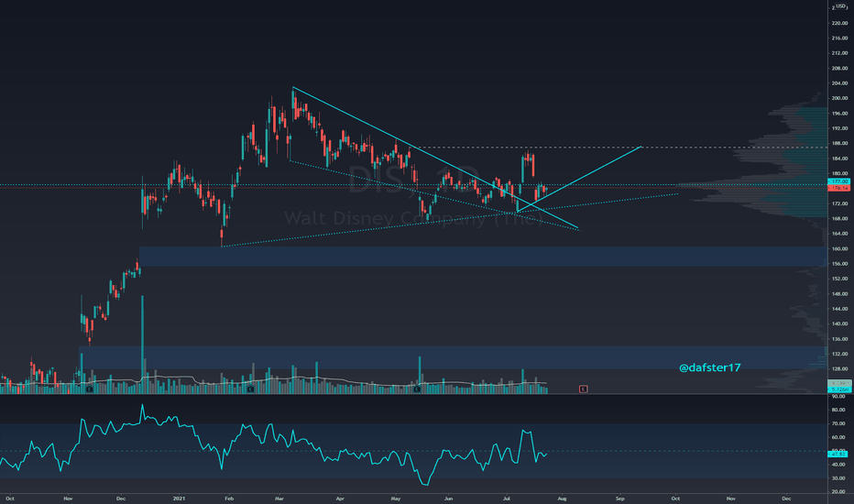Click the tallest volume bar in December

(x=143, y=345)
